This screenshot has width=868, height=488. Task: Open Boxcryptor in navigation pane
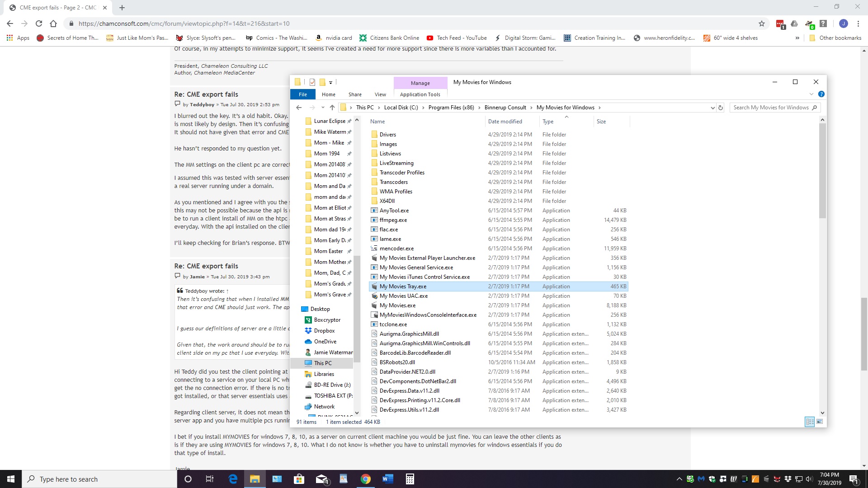(x=327, y=320)
